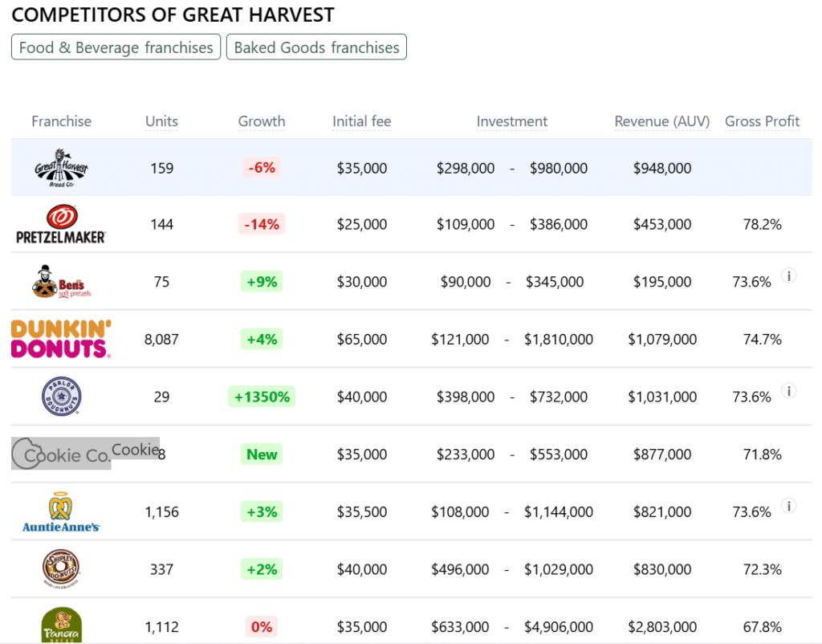Click the +2% growth badge
Viewport: 822px width, 644px height.
262,569
